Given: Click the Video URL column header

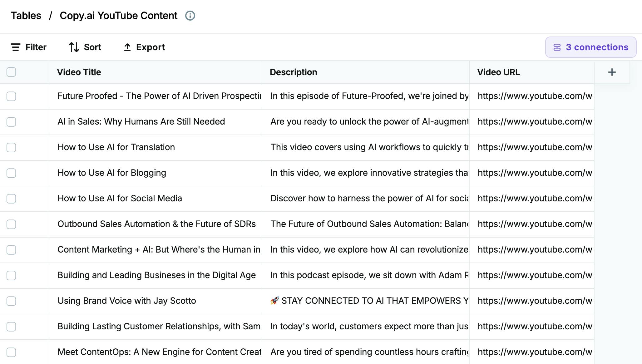Looking at the screenshot, I should coord(498,72).
